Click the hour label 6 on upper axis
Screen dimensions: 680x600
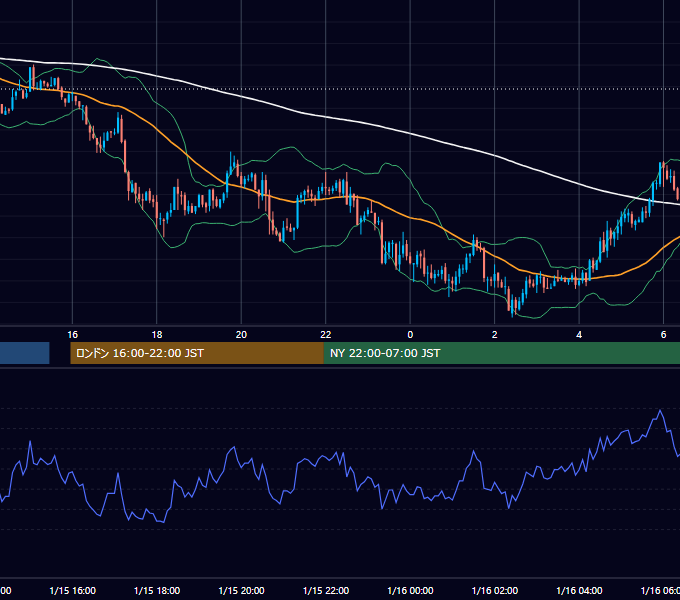point(663,335)
